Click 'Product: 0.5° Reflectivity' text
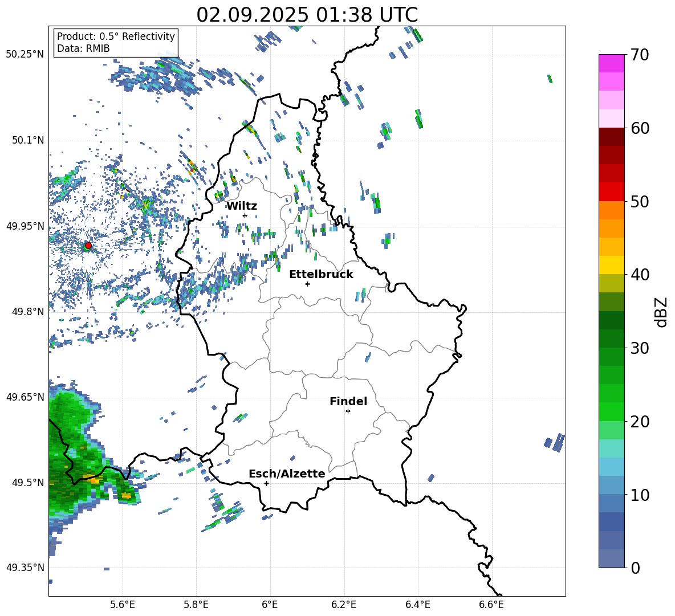The width and height of the screenshot is (675, 616). coord(116,36)
